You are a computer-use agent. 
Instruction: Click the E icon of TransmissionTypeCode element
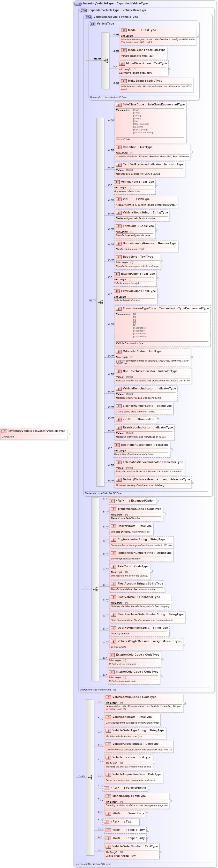click(x=119, y=309)
